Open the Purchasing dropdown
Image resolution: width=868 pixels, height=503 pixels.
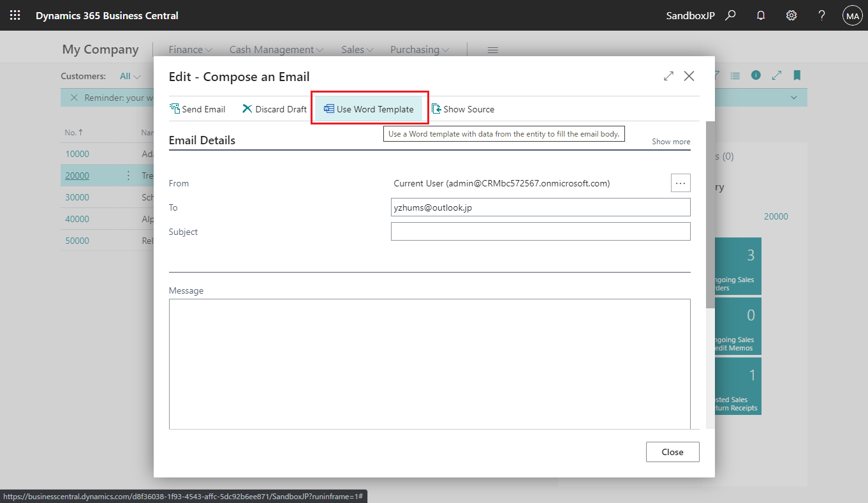pyautogui.click(x=418, y=49)
